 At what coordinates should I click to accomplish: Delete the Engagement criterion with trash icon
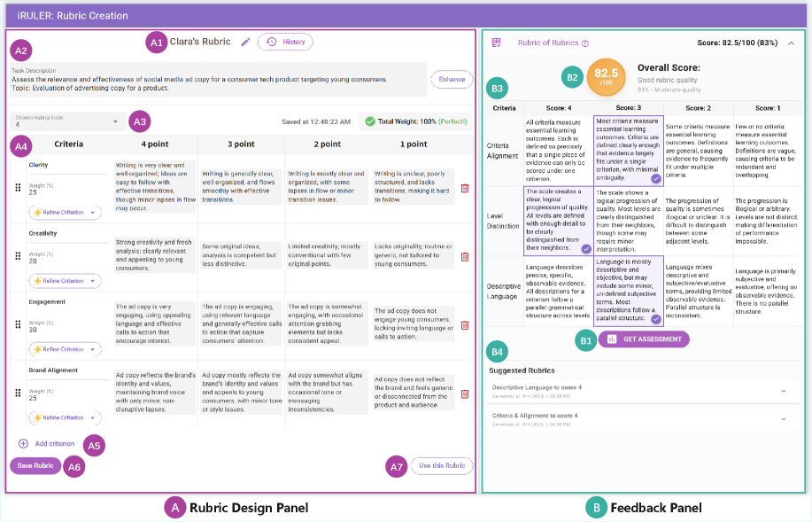[x=465, y=325]
